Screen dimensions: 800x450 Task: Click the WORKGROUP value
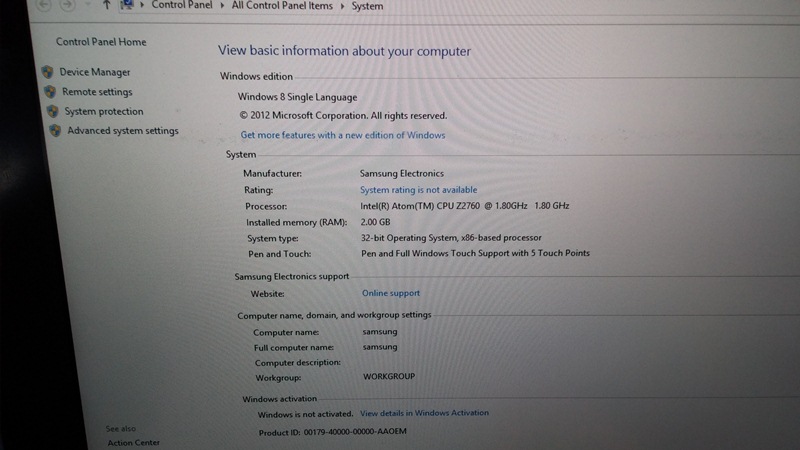pos(389,377)
